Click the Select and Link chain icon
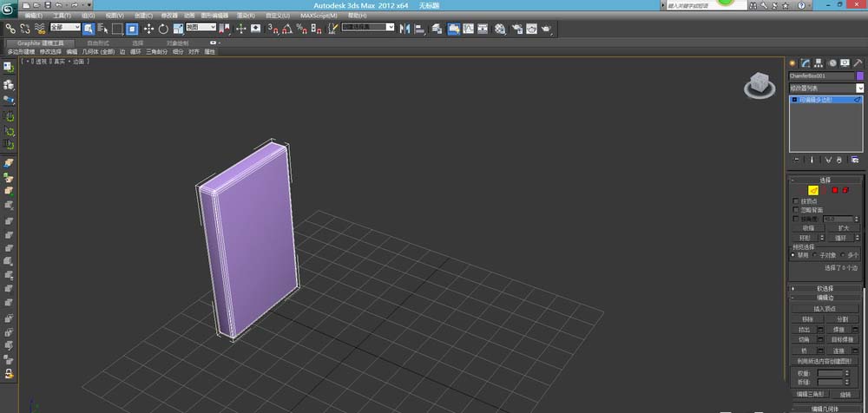The width and height of the screenshot is (868, 413). pos(10,29)
